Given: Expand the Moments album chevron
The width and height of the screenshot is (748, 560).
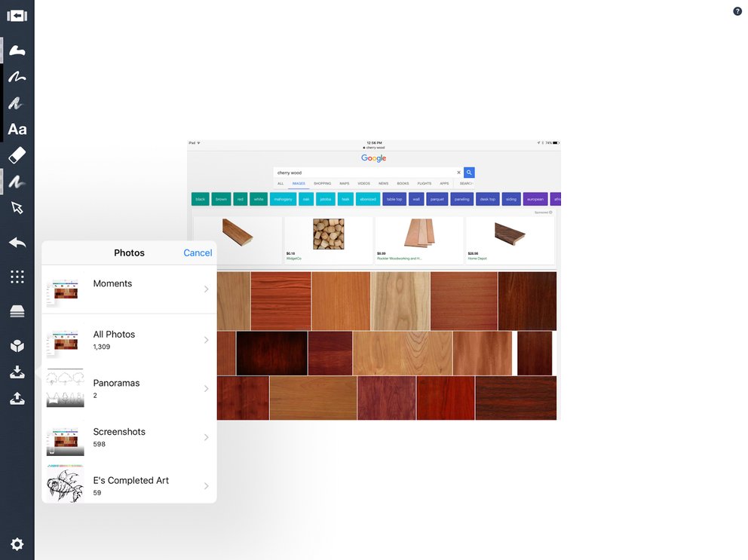Looking at the screenshot, I should tap(206, 289).
